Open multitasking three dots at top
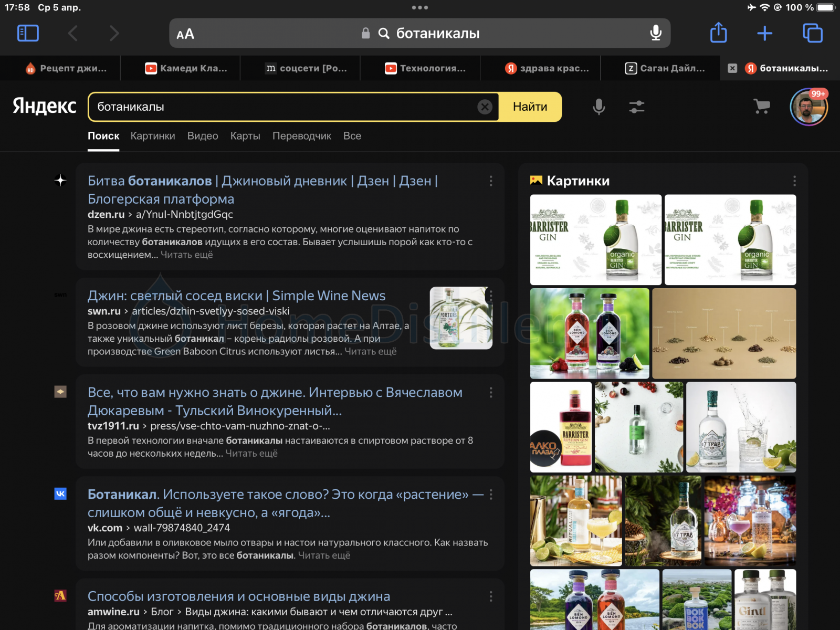Viewport: 840px width, 630px height. 419,7
